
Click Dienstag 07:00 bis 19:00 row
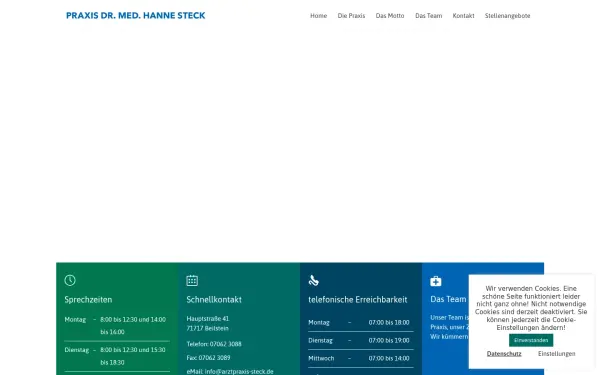pos(361,341)
